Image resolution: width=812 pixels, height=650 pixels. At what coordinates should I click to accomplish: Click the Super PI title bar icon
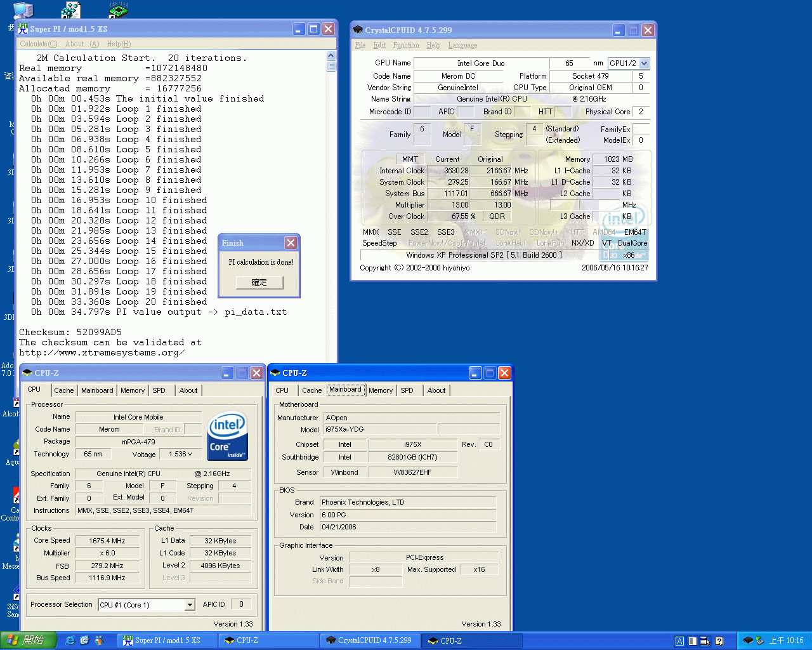point(23,29)
